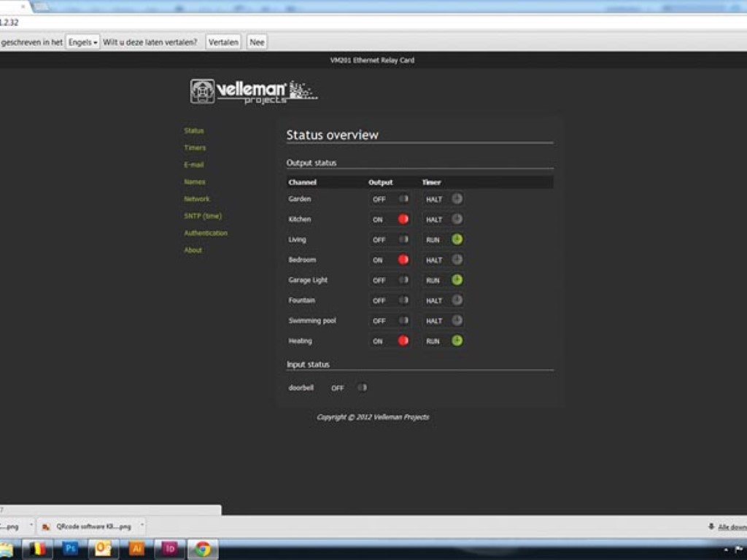Click the Heating timer green clock icon

pyautogui.click(x=457, y=341)
